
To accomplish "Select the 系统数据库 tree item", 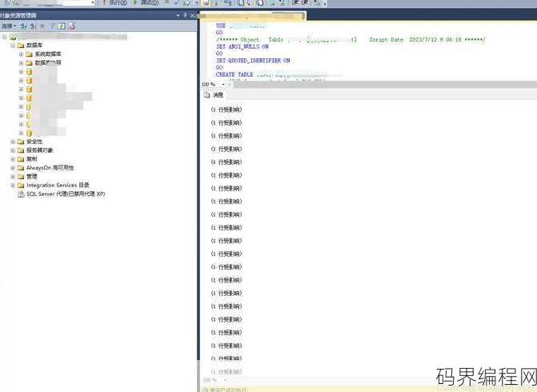I will pos(48,54).
